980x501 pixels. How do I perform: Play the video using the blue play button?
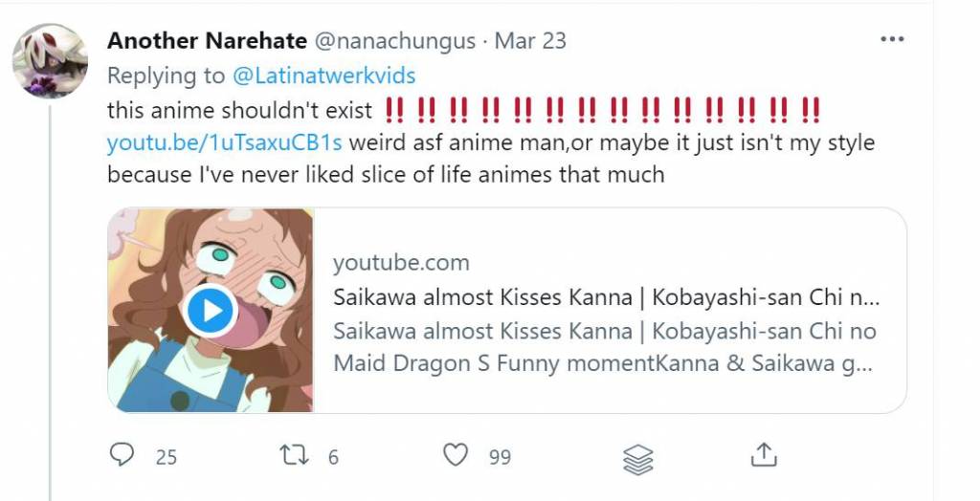(211, 310)
